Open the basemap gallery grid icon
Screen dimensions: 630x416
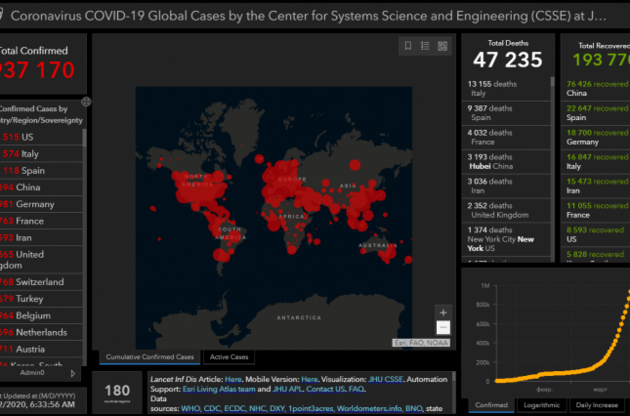pyautogui.click(x=442, y=46)
